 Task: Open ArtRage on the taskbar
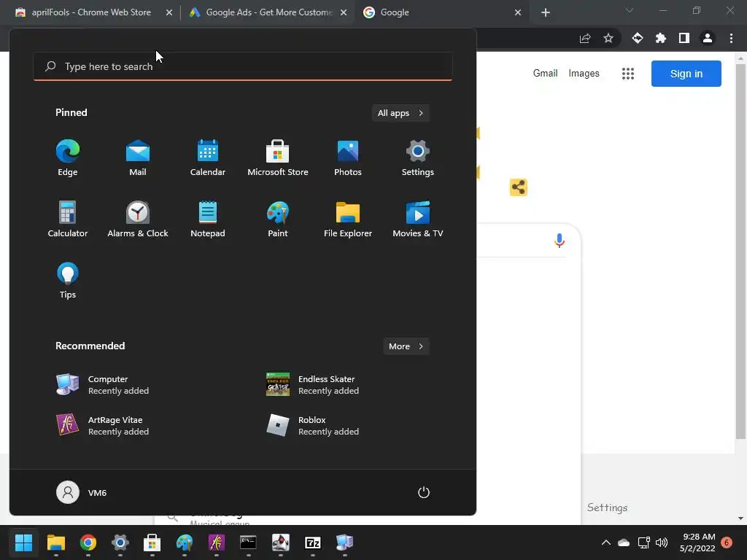pyautogui.click(x=216, y=542)
